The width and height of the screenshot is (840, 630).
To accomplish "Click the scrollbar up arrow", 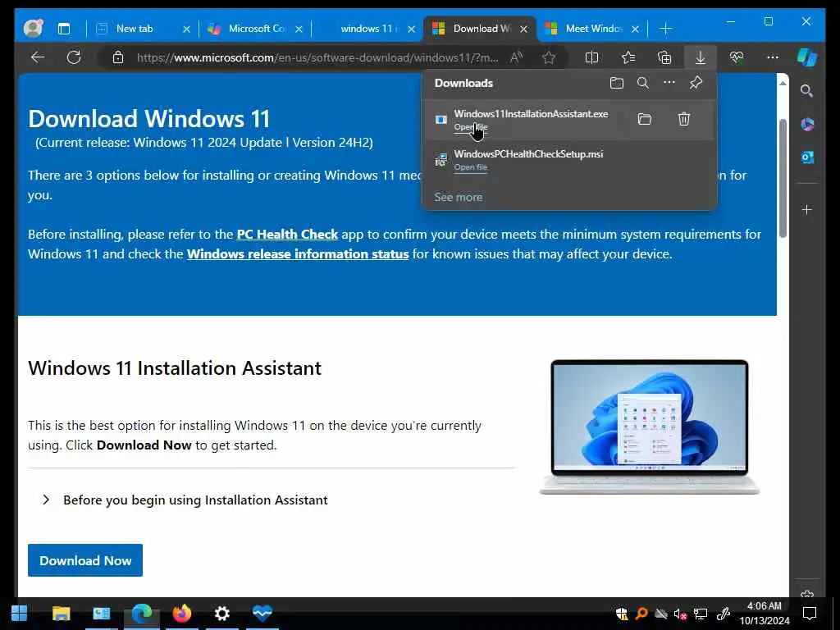I will click(x=783, y=84).
